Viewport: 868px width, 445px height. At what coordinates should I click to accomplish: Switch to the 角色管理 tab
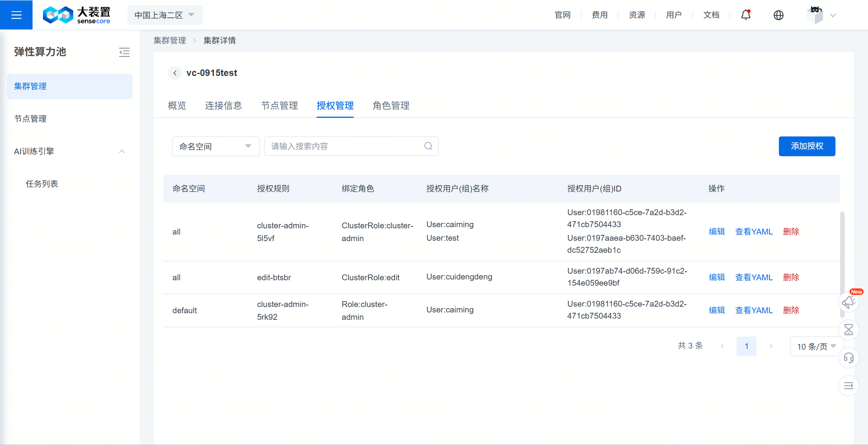[x=391, y=105]
